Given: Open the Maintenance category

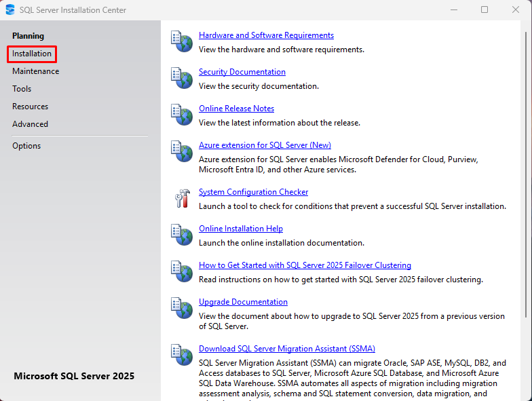Looking at the screenshot, I should (x=35, y=71).
